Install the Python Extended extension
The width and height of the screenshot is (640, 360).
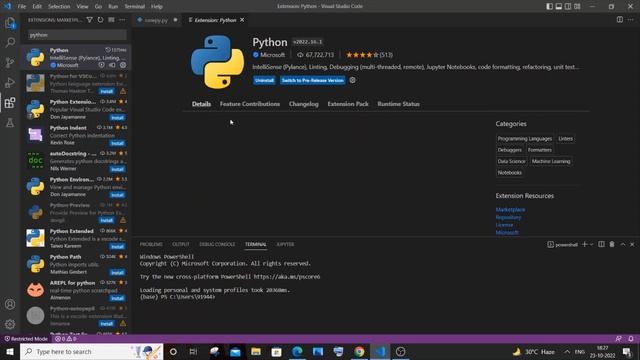pyautogui.click(x=117, y=247)
